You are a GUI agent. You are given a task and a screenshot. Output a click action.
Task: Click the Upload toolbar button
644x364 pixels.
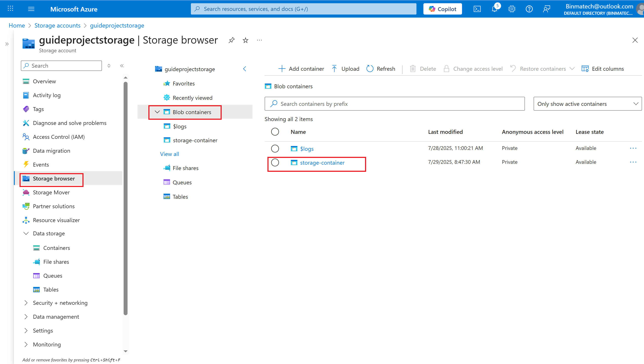(x=346, y=69)
